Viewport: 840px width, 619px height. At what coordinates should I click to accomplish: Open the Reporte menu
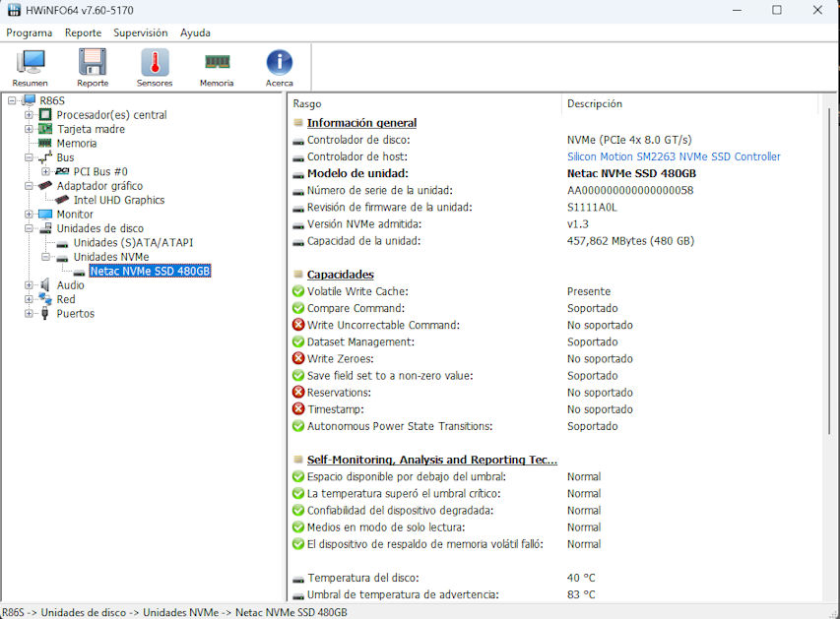pos(83,32)
